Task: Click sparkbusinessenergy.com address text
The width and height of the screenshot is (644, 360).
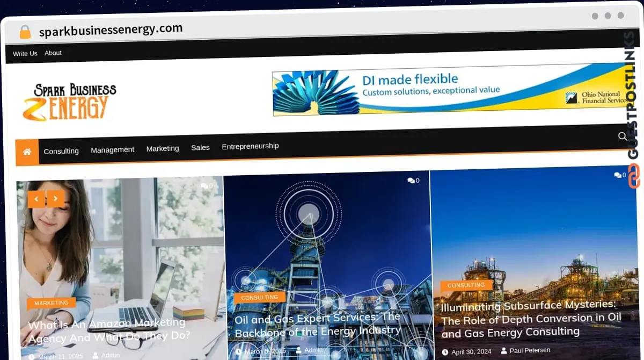Action: pyautogui.click(x=111, y=30)
